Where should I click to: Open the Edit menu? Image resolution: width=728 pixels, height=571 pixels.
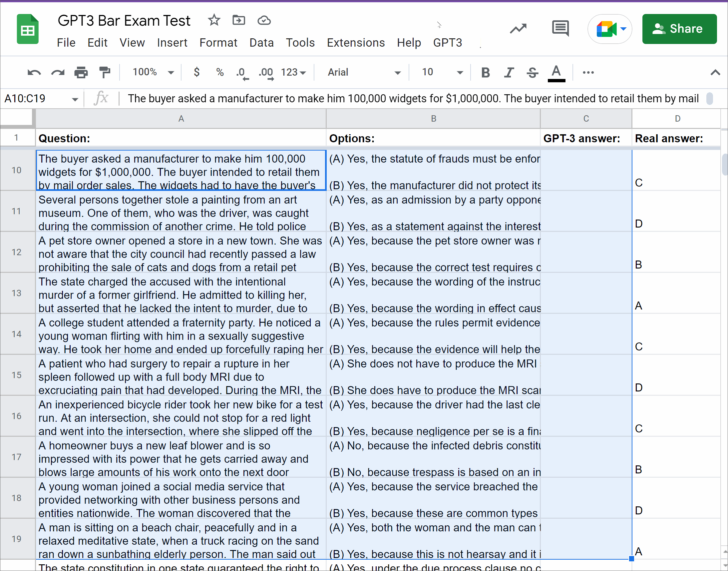(x=97, y=43)
